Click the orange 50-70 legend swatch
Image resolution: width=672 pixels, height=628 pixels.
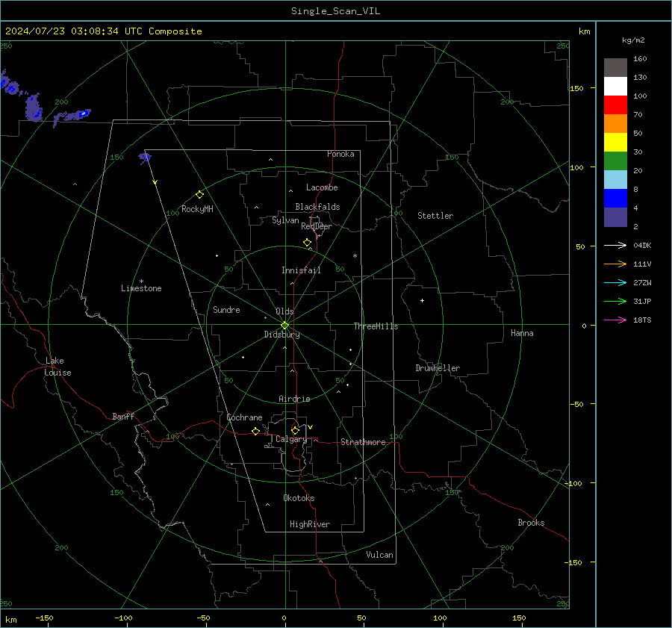click(x=615, y=123)
